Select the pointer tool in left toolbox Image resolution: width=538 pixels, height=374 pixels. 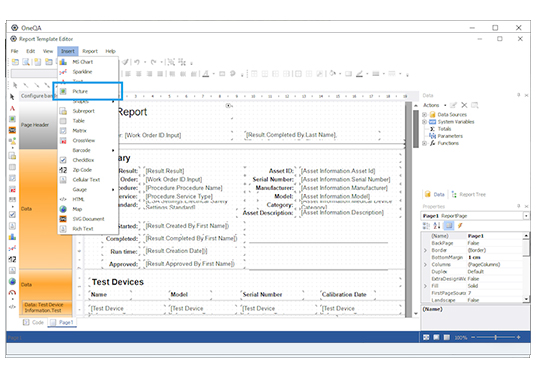12,97
